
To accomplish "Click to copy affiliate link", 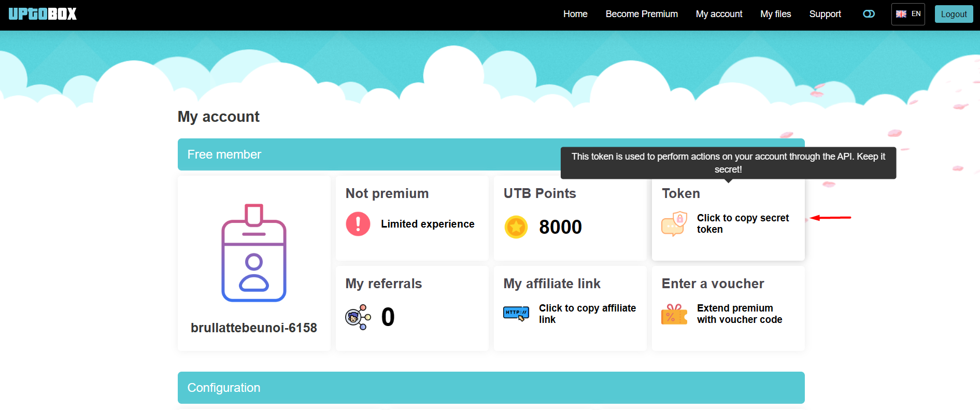I will [587, 314].
